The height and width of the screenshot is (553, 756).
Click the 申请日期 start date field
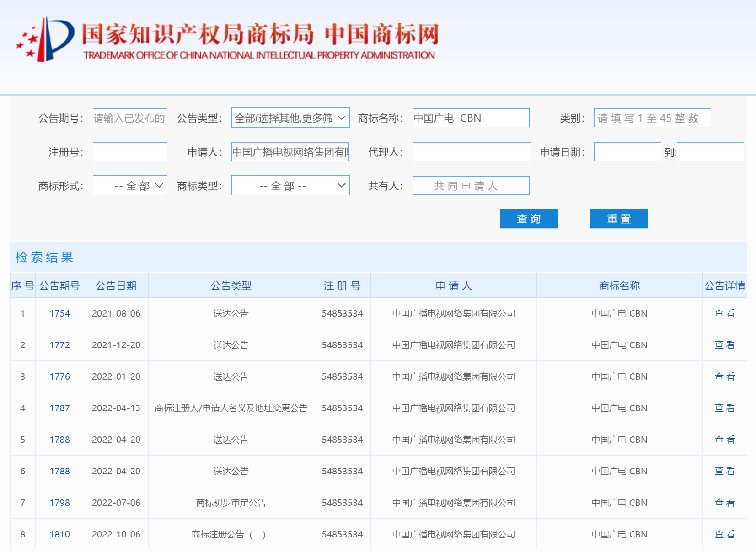point(627,152)
